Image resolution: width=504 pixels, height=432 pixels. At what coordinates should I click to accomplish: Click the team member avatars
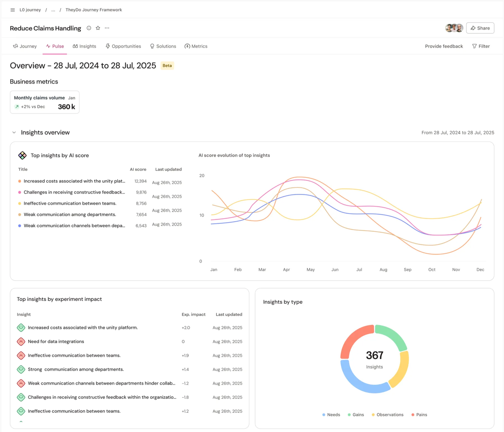[x=454, y=28]
